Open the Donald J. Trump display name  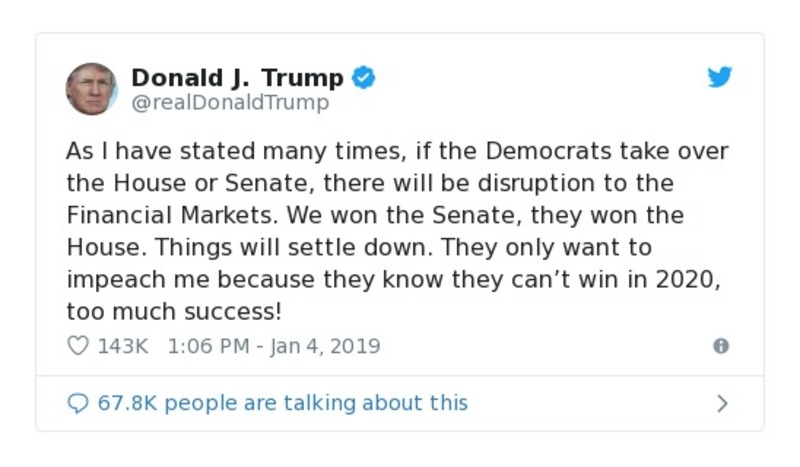tap(237, 77)
